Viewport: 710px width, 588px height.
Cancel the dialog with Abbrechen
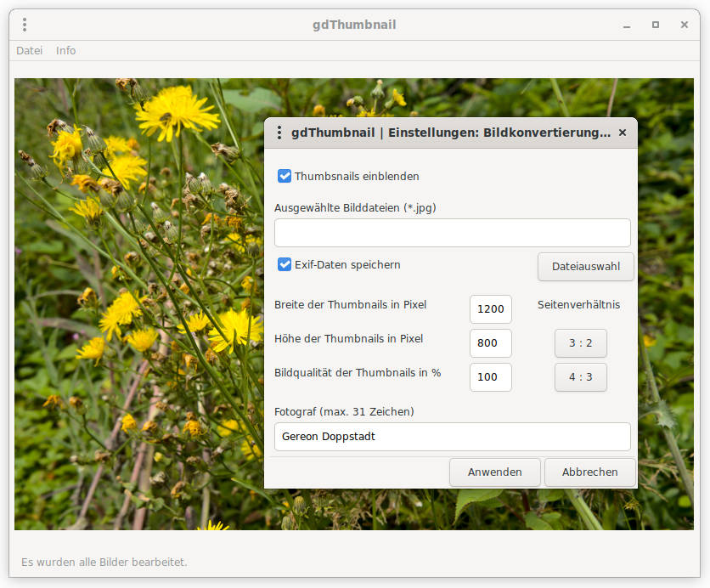coord(589,472)
